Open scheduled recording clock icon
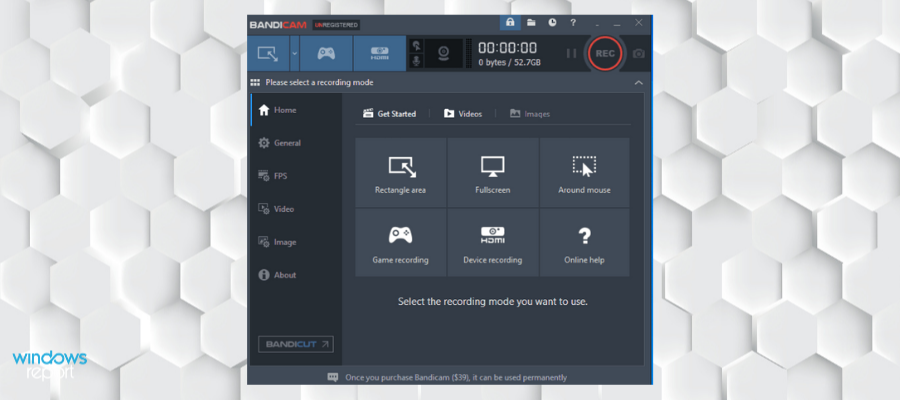This screenshot has width=900, height=400. (x=552, y=22)
